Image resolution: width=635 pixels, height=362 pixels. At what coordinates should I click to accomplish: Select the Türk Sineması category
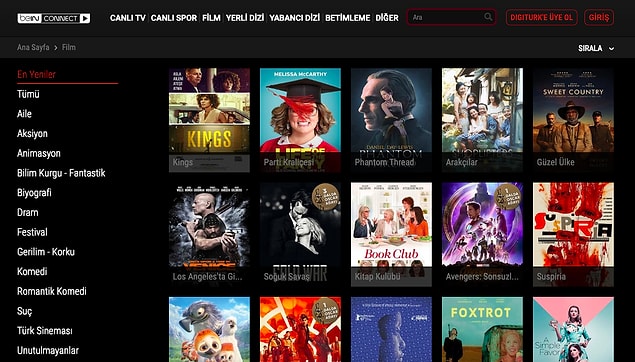coord(45,331)
